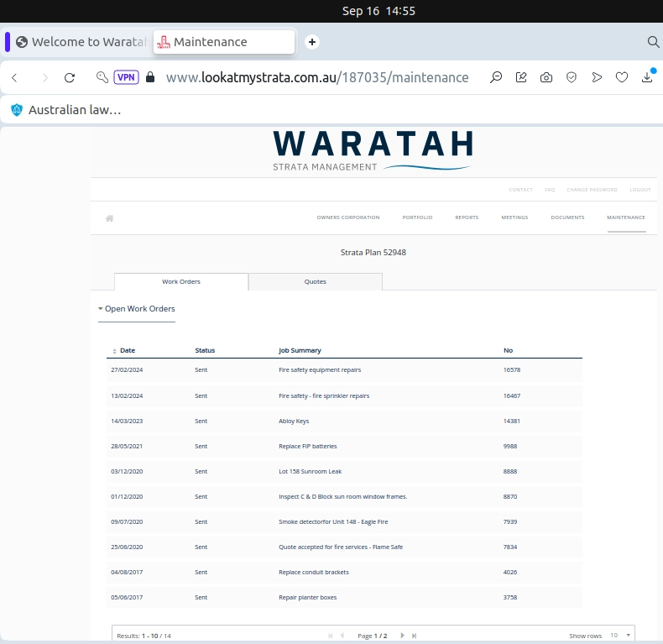
Task: Open Owners Corporation menu
Action: tap(348, 217)
